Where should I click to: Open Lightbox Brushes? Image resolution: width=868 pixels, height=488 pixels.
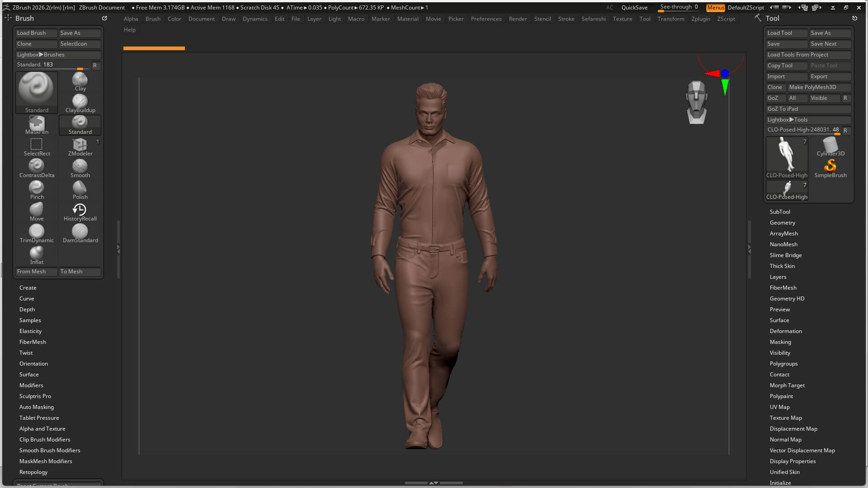pyautogui.click(x=58, y=55)
